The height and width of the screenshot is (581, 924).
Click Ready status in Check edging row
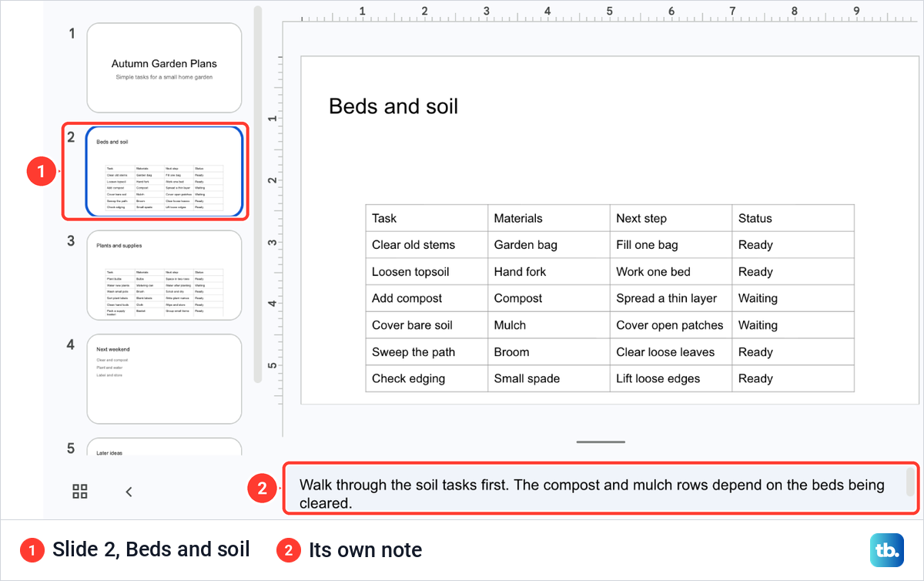click(x=793, y=378)
